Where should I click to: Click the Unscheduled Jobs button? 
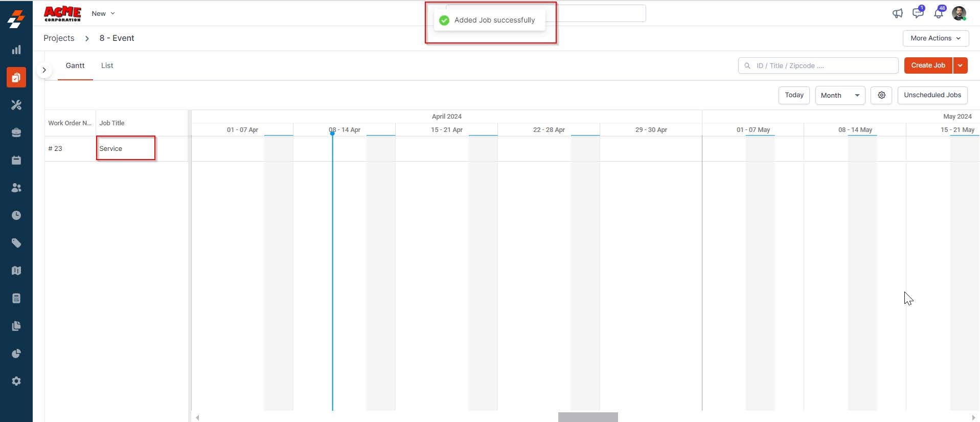[x=932, y=95]
